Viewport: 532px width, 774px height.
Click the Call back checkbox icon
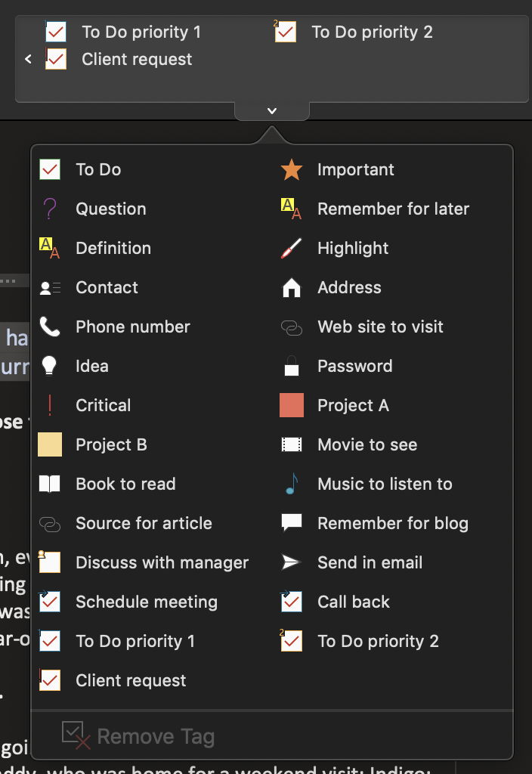point(291,601)
